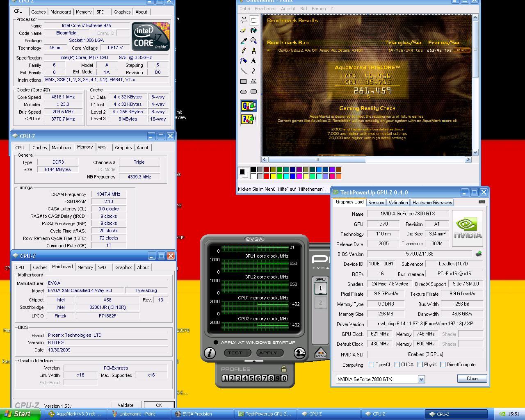This screenshot has height=420, width=525.
Task: Toggle Apply at Windows Startup
Action: [216, 342]
